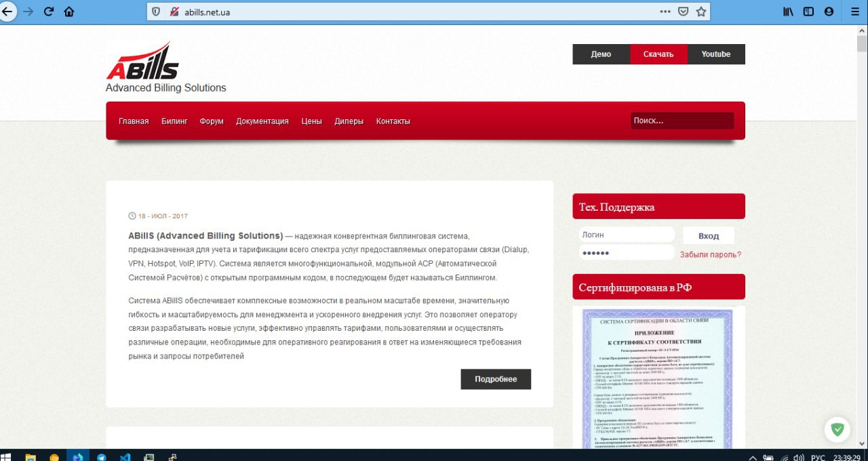The image size is (868, 461).
Task: Open the Цены menu item
Action: (311, 121)
